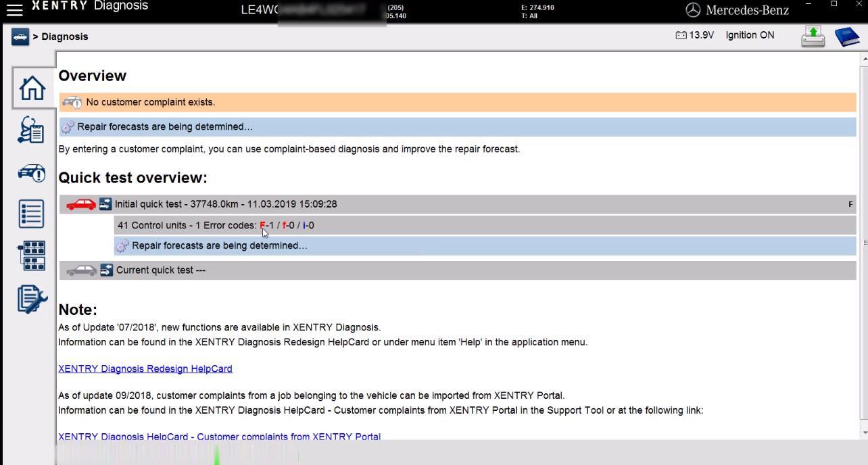This screenshot has width=868, height=465.
Task: Click the quick test icon beside Initial quick test
Action: (105, 204)
